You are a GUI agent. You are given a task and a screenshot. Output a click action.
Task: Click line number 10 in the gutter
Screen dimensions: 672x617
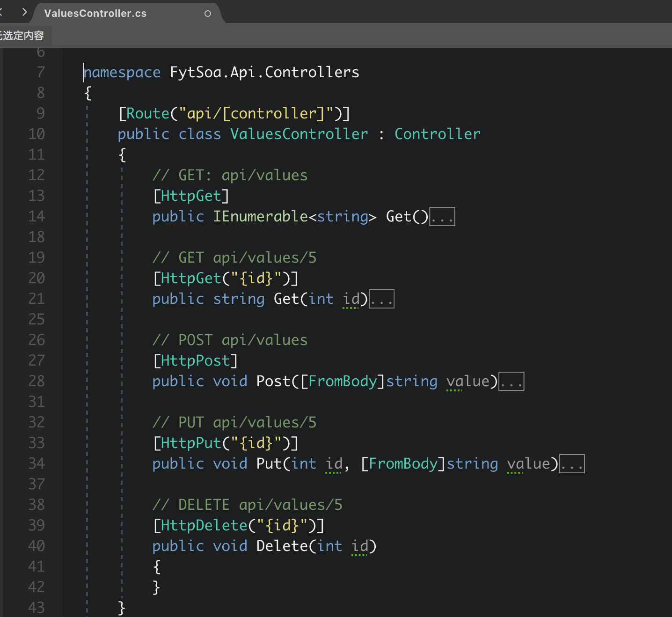click(x=37, y=134)
